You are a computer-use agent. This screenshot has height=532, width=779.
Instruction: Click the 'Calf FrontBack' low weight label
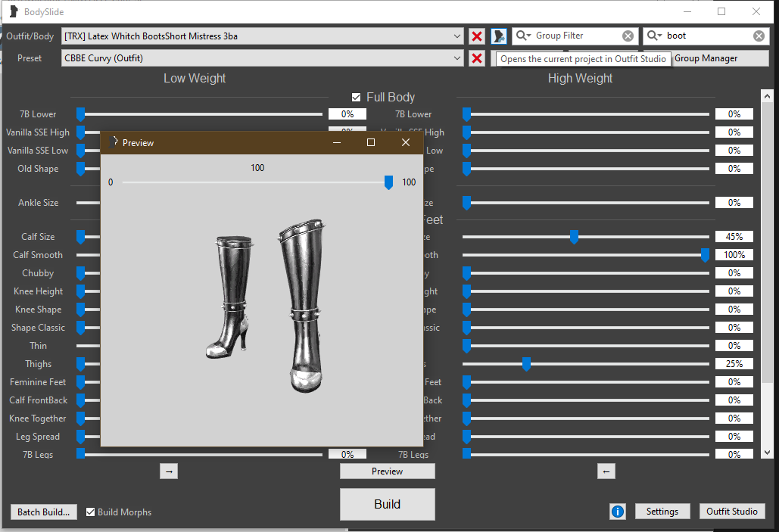39,400
